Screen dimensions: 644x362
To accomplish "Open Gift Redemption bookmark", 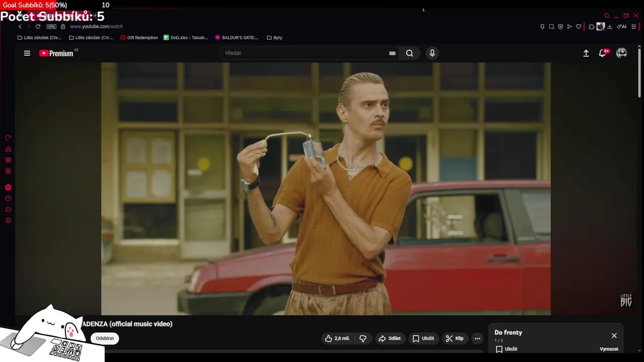I will click(139, 38).
